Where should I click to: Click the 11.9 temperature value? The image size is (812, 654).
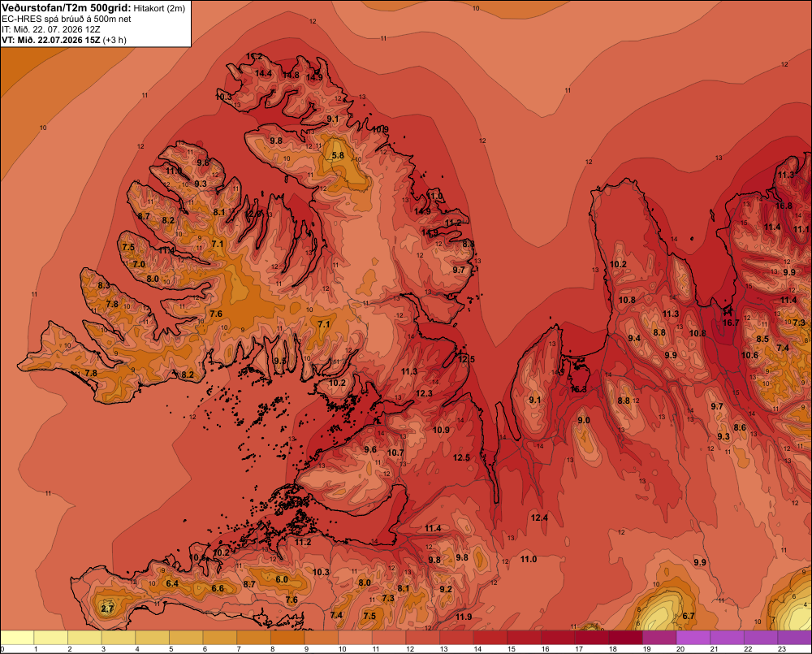click(x=464, y=617)
